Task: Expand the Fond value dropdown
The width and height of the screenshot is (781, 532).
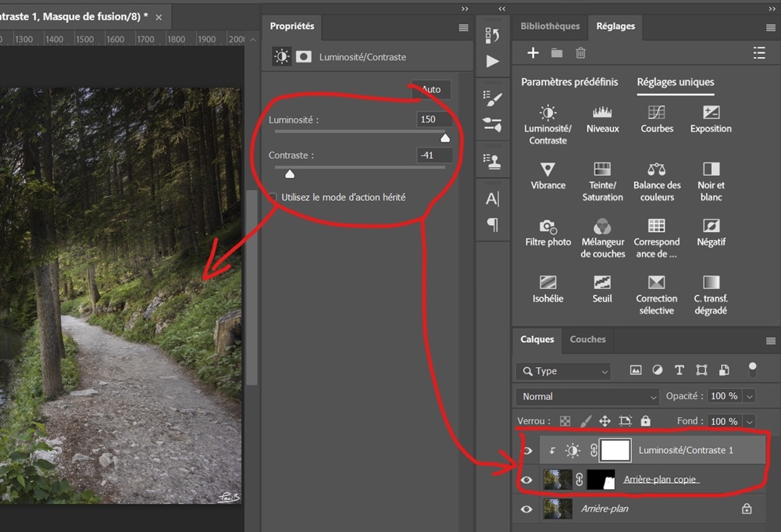Action: click(749, 421)
